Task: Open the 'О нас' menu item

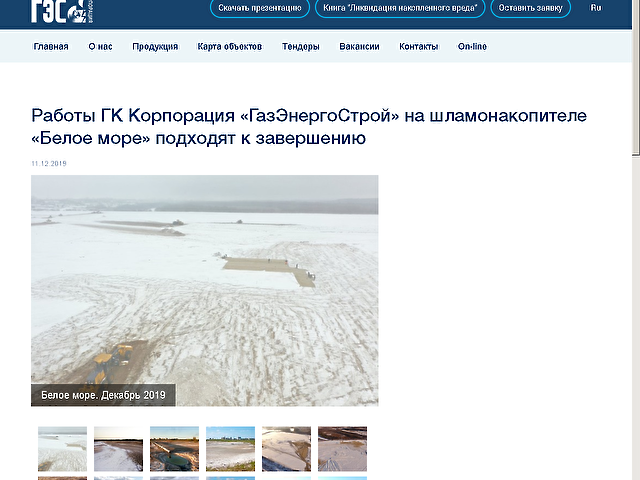Action: [100, 47]
